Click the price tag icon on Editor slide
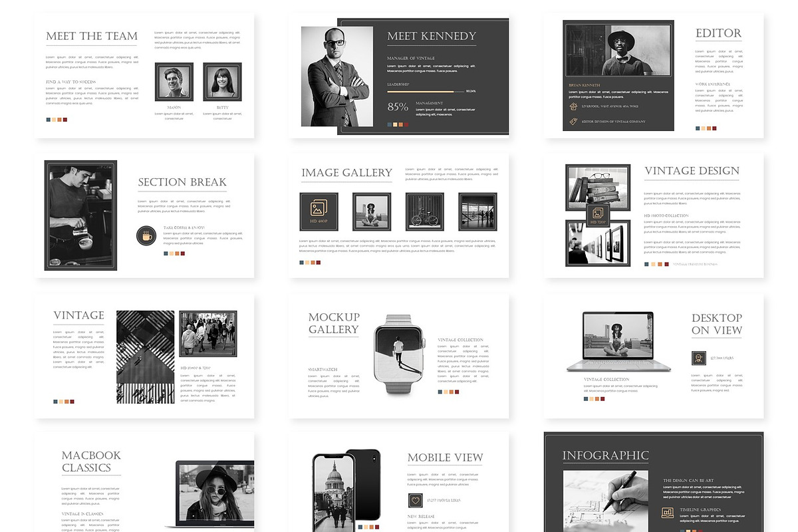Image resolution: width=798 pixels, height=532 pixels. pos(573,122)
